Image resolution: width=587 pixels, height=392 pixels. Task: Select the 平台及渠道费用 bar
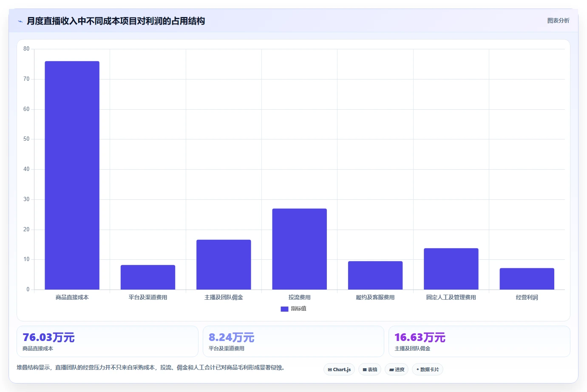coord(148,277)
